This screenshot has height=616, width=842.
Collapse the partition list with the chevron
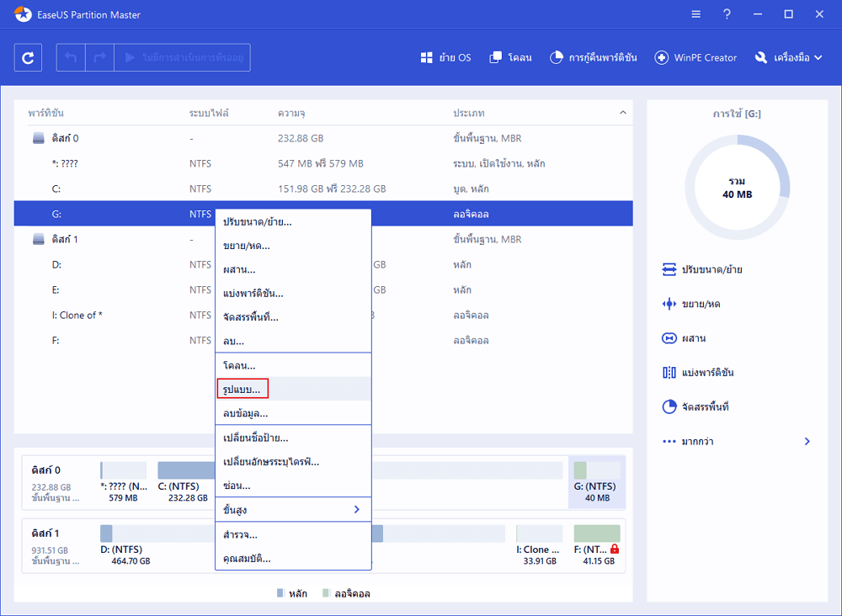[623, 113]
